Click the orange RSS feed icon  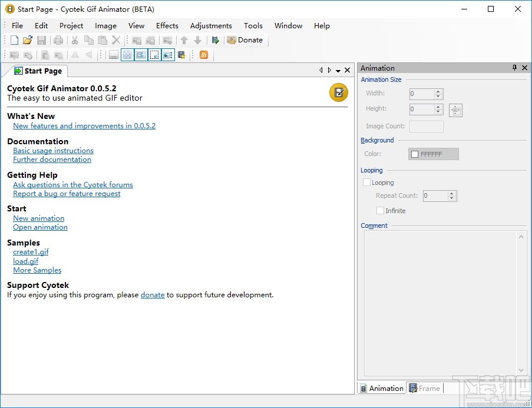click(x=204, y=55)
